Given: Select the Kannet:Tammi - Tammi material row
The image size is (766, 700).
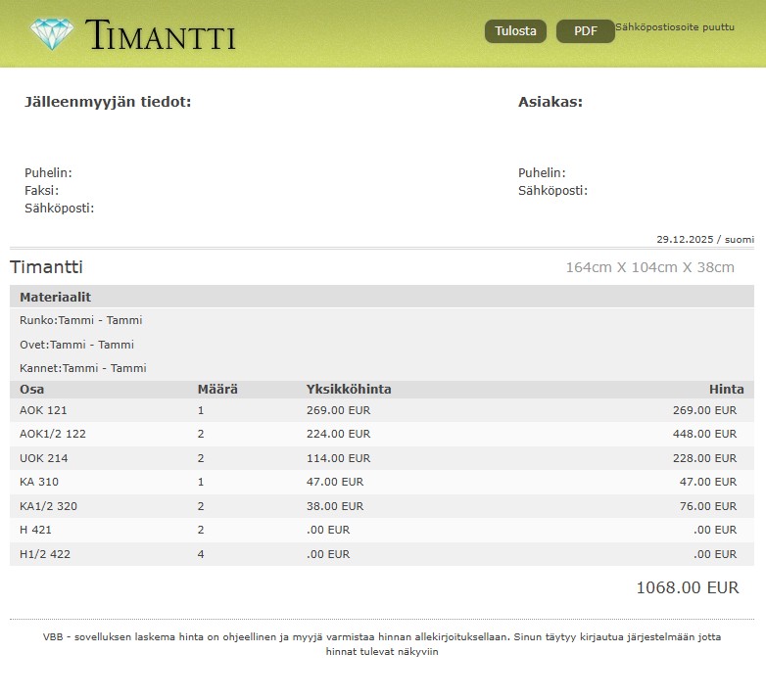Looking at the screenshot, I should coord(83,368).
